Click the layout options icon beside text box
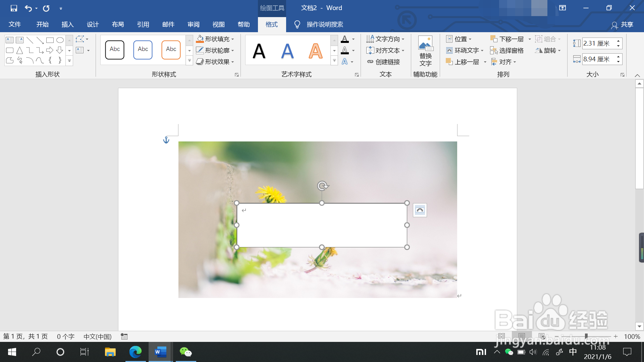Viewport: 644px width, 362px height. click(420, 210)
